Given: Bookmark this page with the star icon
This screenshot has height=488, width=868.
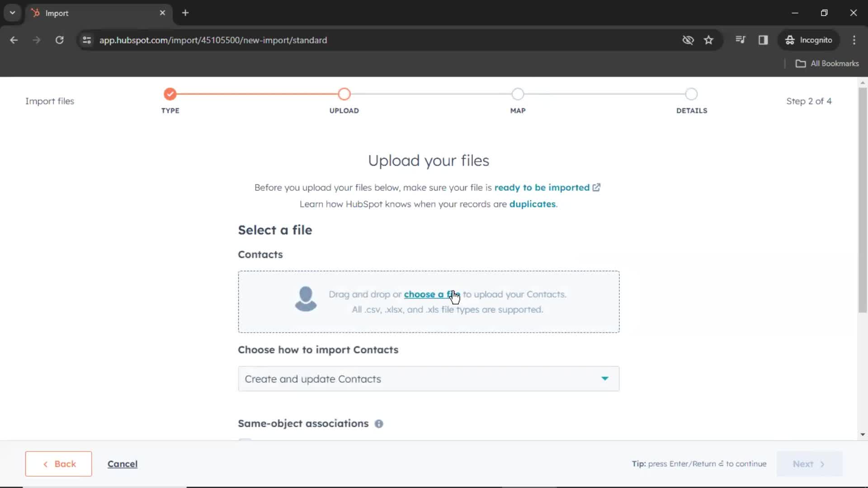Looking at the screenshot, I should click(708, 40).
